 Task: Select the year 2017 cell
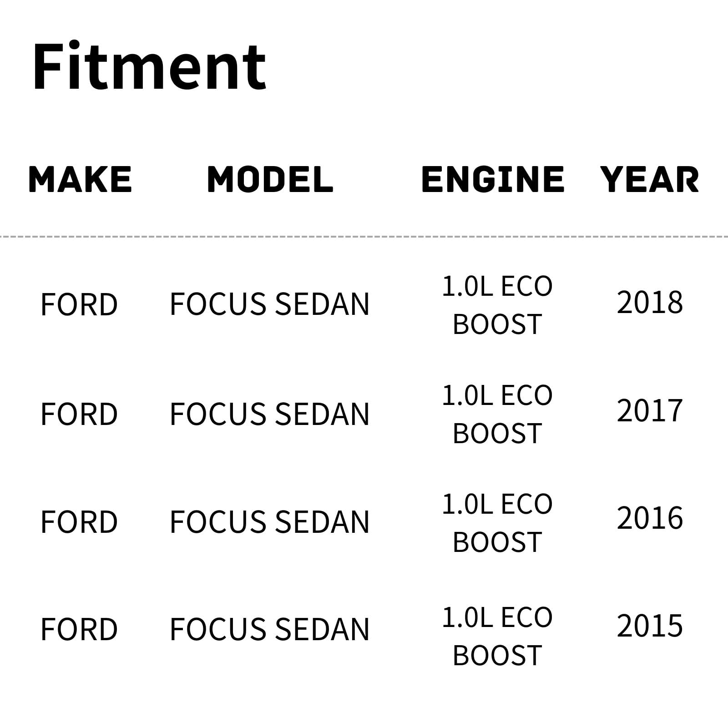[x=650, y=411]
